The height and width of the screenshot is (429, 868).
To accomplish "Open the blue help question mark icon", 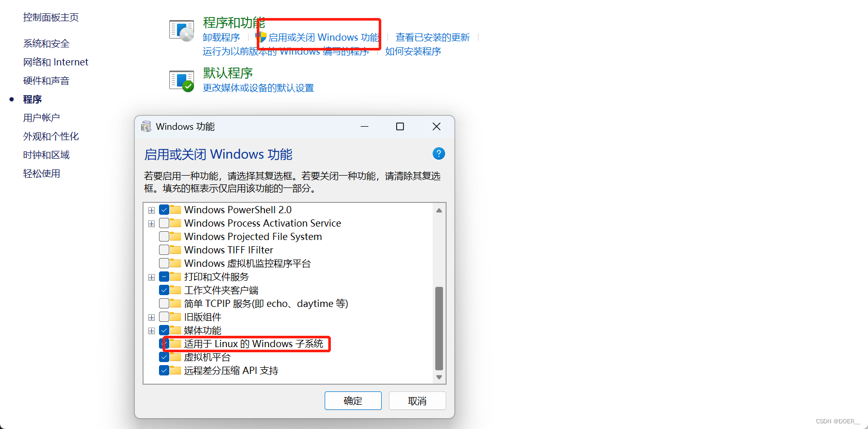I will click(x=439, y=153).
